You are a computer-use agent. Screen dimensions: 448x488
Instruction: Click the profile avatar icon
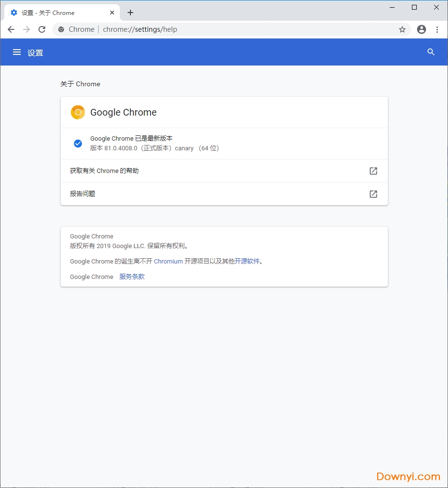(x=422, y=29)
